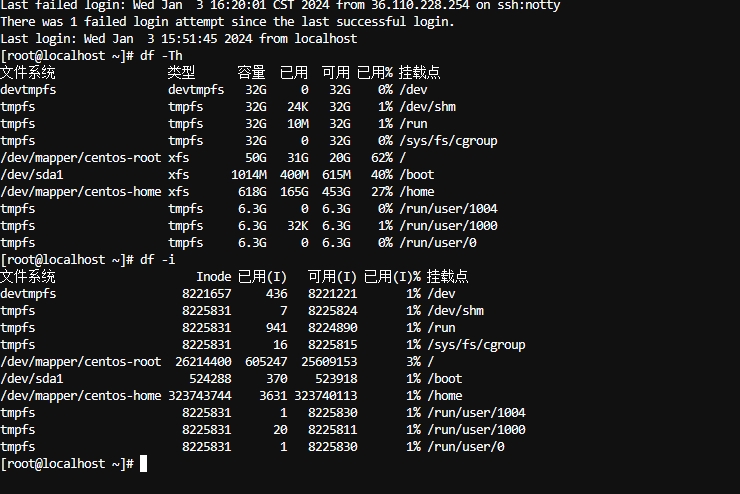Viewport: 740px width, 494px height.
Task: Click the Inode column header
Action: [213, 276]
